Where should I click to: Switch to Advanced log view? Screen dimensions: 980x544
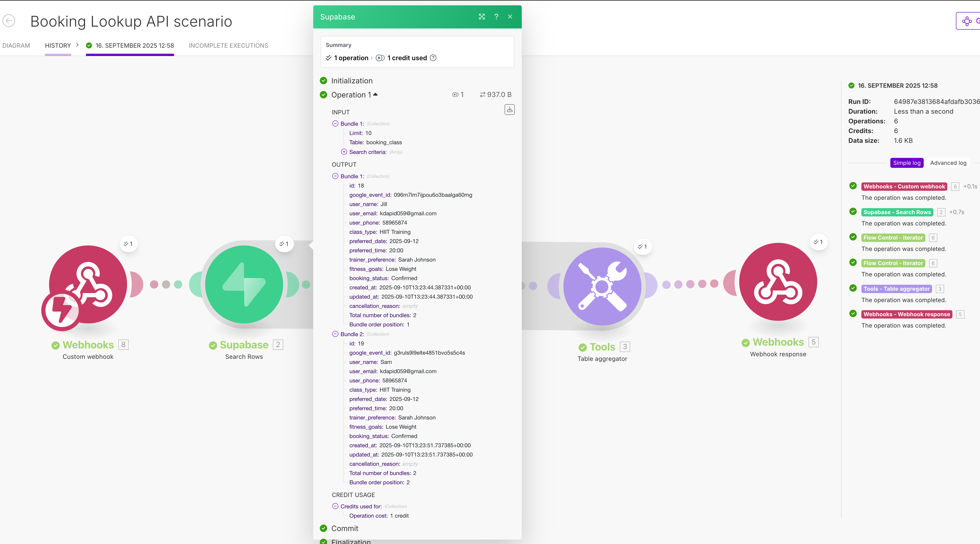tap(948, 163)
